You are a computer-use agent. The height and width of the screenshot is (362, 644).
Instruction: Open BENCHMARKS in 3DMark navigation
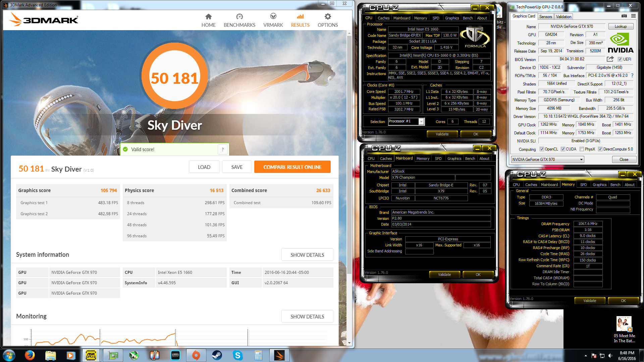click(x=239, y=20)
